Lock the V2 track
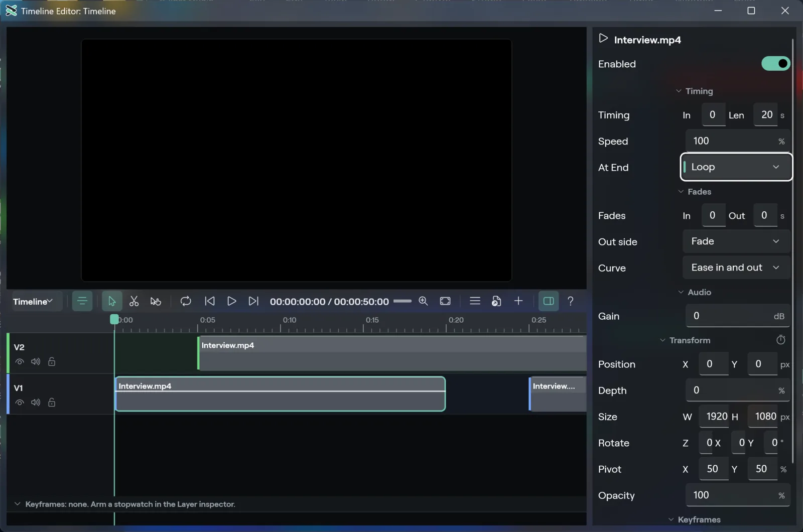 [52, 362]
